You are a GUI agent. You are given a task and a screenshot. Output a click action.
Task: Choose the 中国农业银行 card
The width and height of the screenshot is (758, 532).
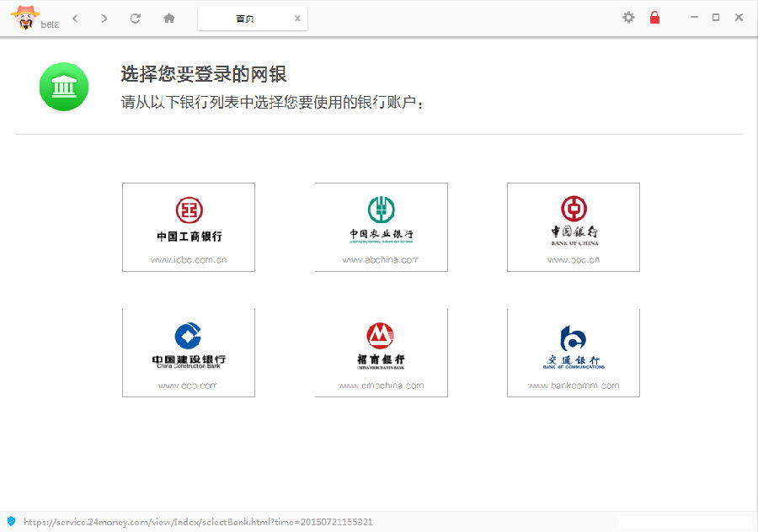click(x=381, y=227)
